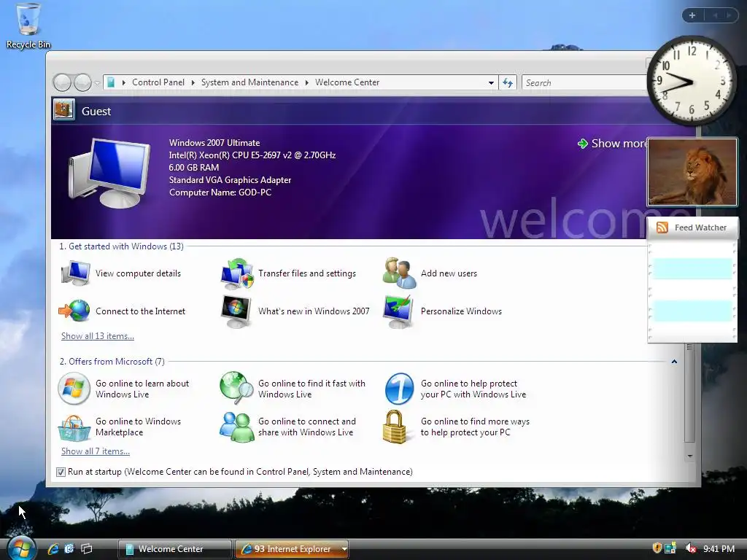Click the Feed Watcher gadget title
Image resolution: width=747 pixels, height=560 pixels.
(x=700, y=227)
